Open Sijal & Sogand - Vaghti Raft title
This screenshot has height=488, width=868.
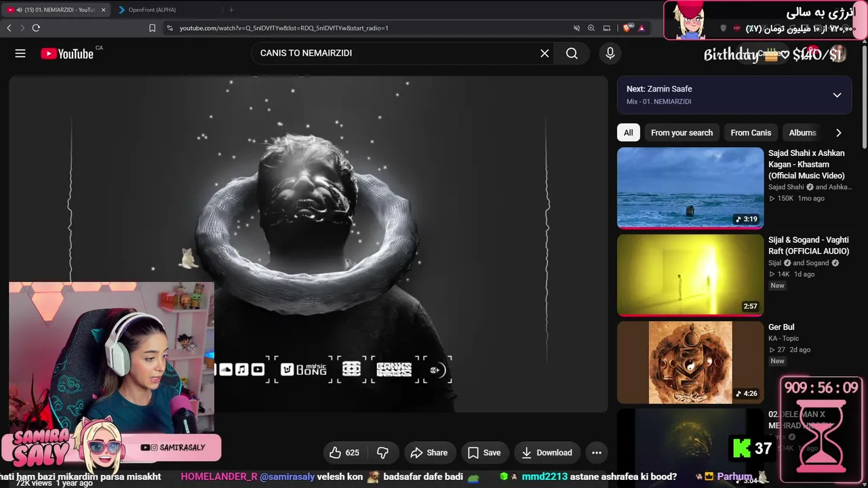point(809,245)
